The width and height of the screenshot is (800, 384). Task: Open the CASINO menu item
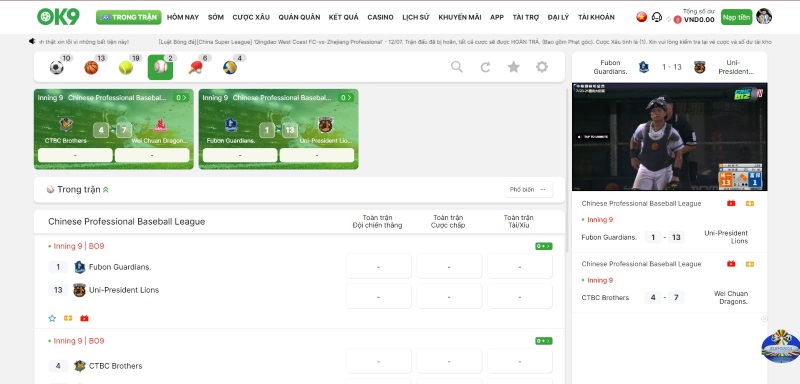[x=381, y=17]
